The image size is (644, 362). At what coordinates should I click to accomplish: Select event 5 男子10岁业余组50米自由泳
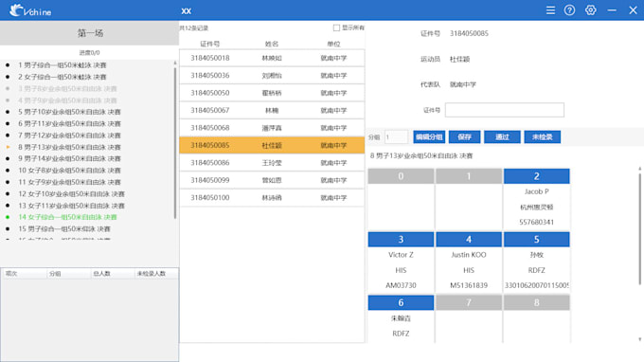pyautogui.click(x=69, y=112)
